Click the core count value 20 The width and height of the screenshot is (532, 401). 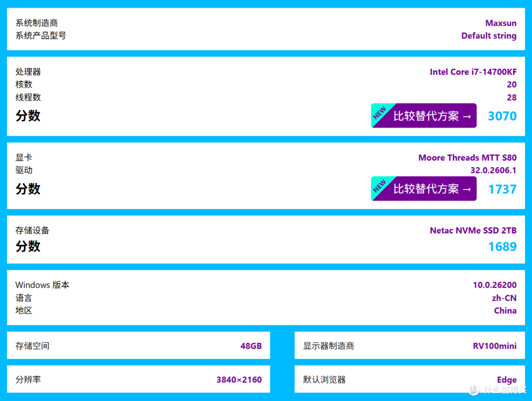(x=512, y=85)
